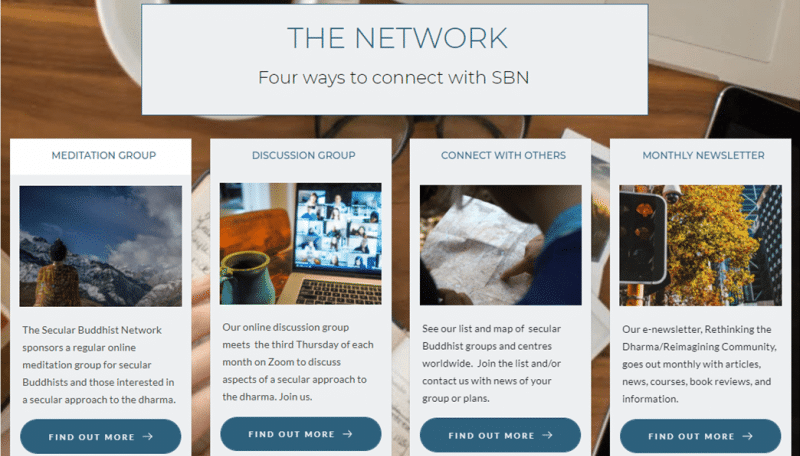Open the mountain meditation thumbnail image

click(101, 246)
